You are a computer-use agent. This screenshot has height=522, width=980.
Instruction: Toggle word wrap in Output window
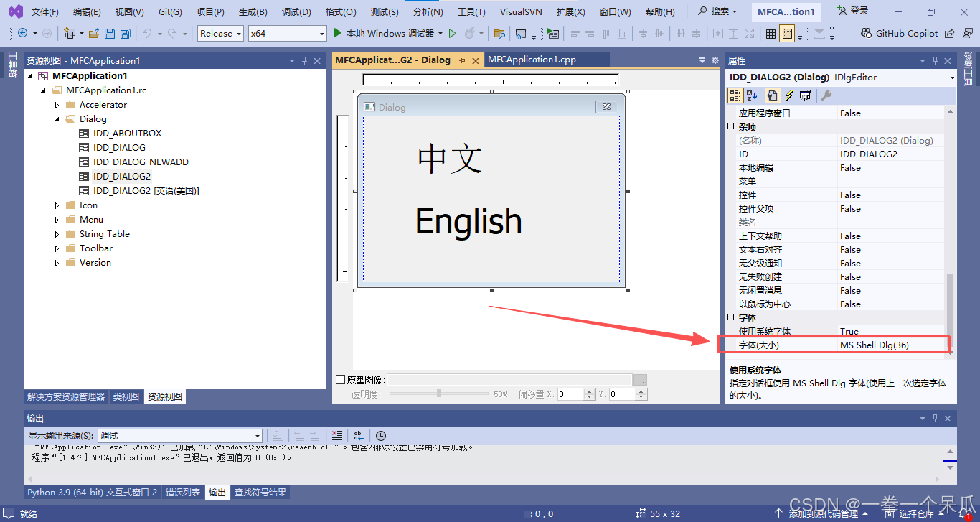click(x=359, y=435)
